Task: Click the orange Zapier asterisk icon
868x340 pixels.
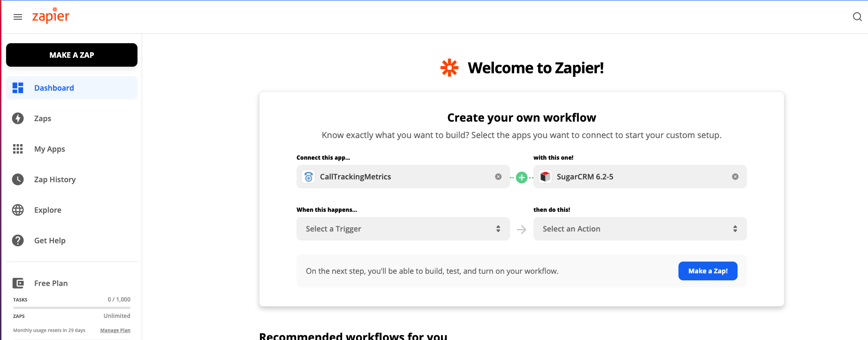Action: click(449, 68)
